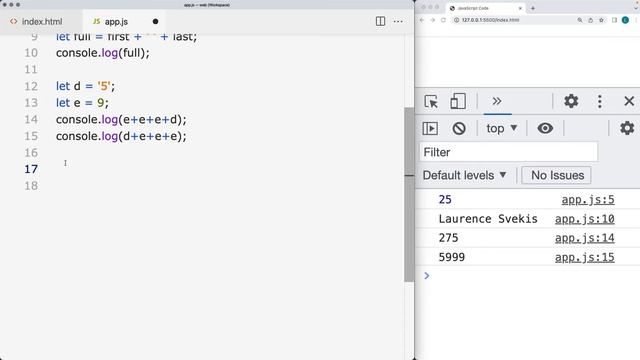
Task: Close the DevTools panel
Action: tap(629, 101)
